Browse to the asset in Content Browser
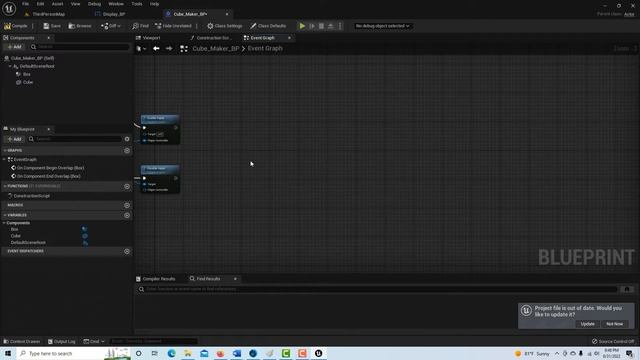Screen dimensions: 640x360 point(80,26)
